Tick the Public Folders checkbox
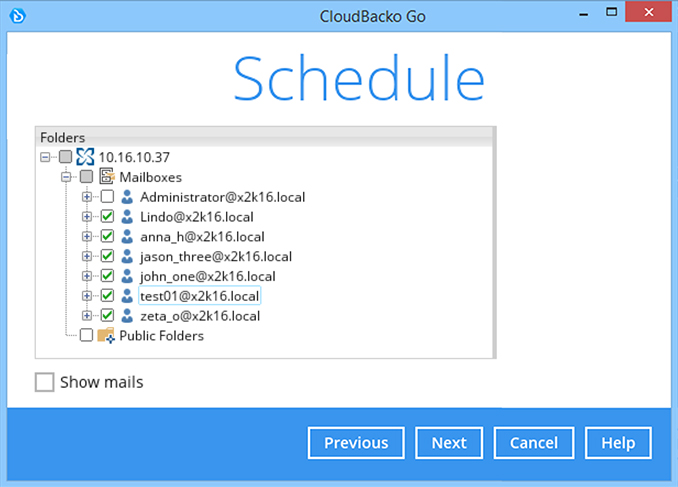This screenshot has height=487, width=678. [86, 336]
